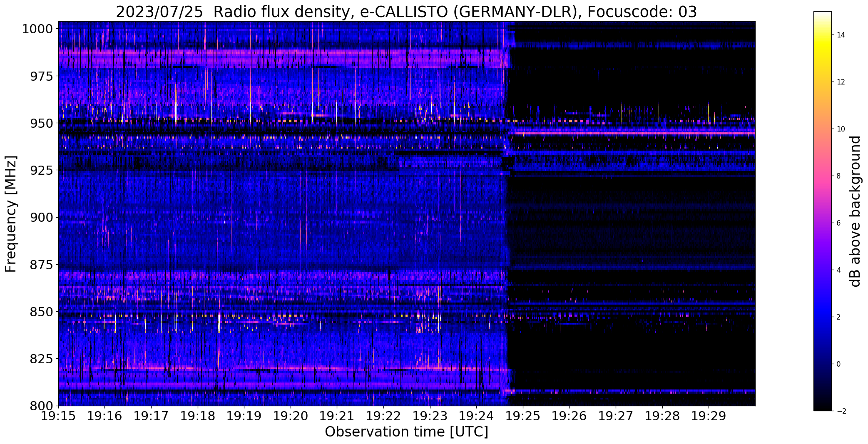Click the 19:29 time tick label
Image resolution: width=868 pixels, height=444 pixels.
point(709,416)
